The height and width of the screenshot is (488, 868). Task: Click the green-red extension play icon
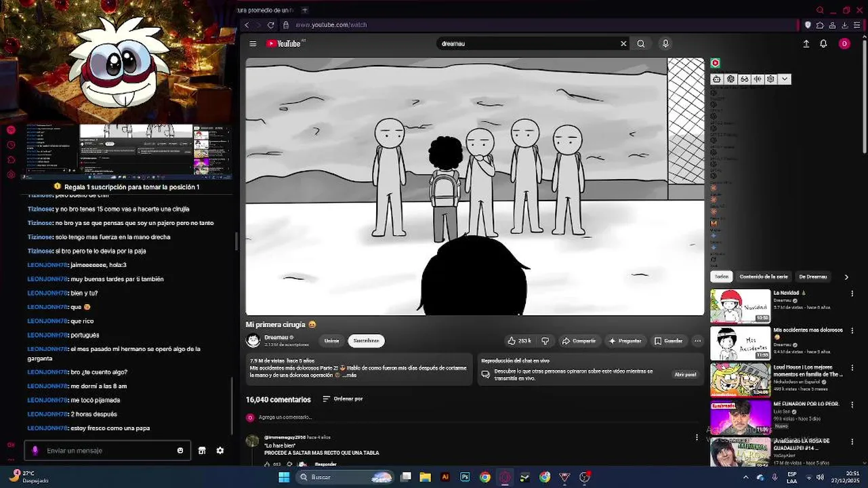pyautogui.click(x=715, y=63)
